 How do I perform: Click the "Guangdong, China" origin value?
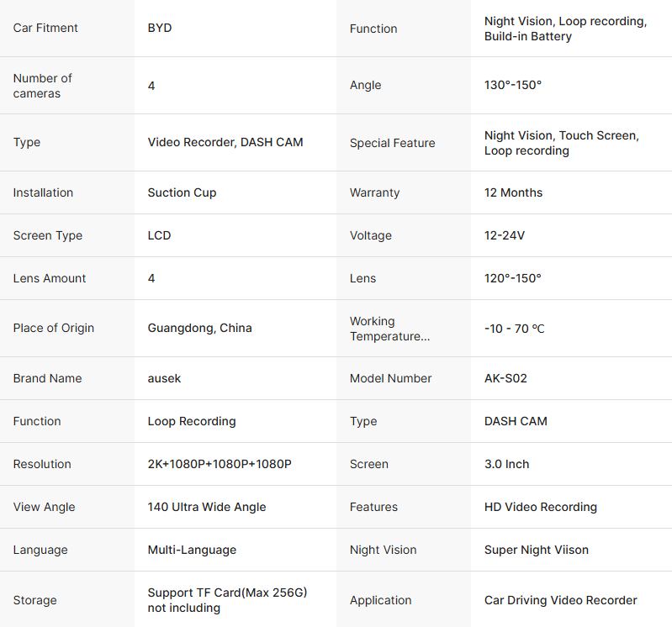click(199, 328)
